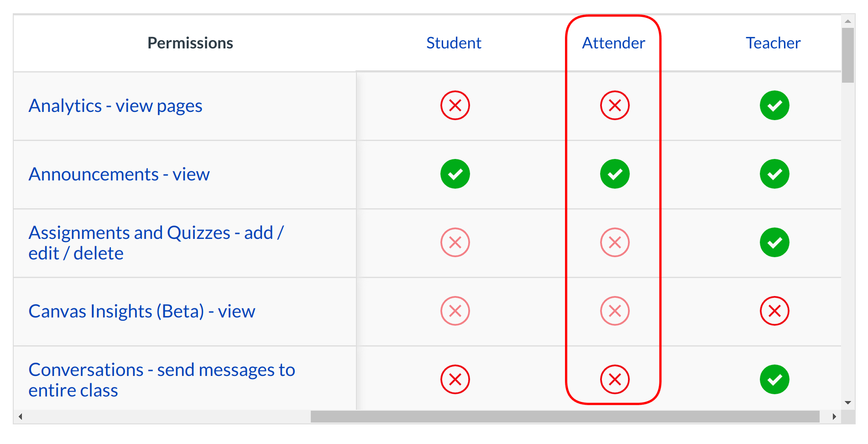Click Teacher's Assignments and Quizzes green check
Image resolution: width=868 pixels, height=444 pixels.
coord(774,243)
